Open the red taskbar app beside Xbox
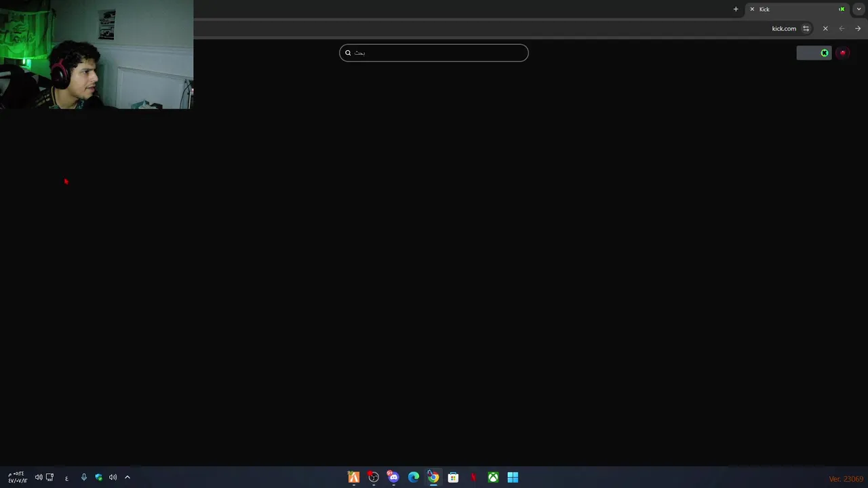 coord(473,477)
